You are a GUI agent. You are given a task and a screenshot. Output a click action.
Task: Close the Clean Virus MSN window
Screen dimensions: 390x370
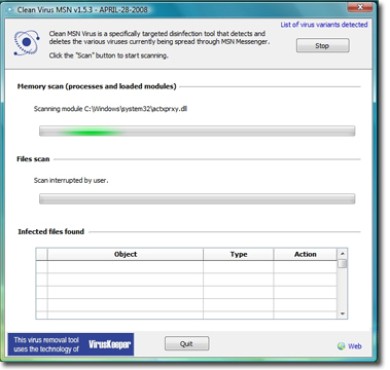[x=360, y=7]
